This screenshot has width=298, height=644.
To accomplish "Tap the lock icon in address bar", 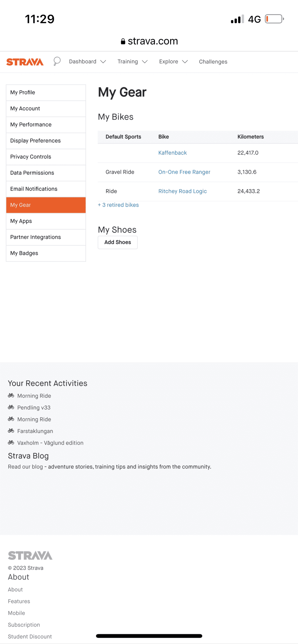I will coord(123,41).
